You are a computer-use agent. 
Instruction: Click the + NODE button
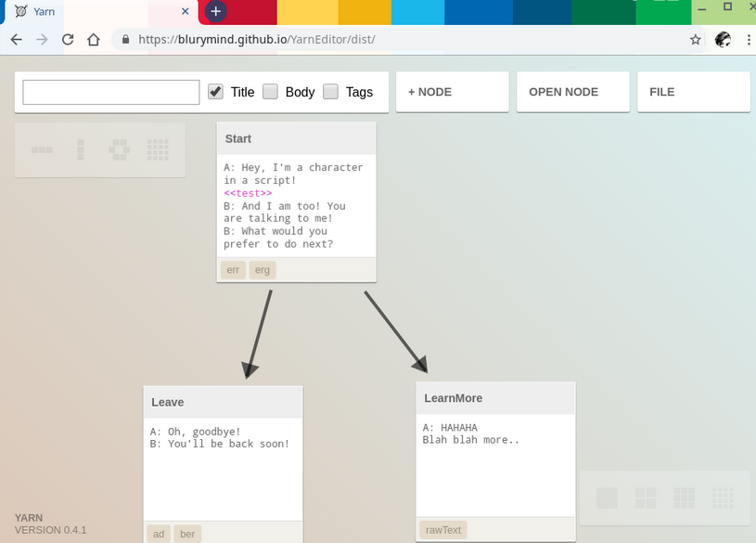click(x=452, y=92)
